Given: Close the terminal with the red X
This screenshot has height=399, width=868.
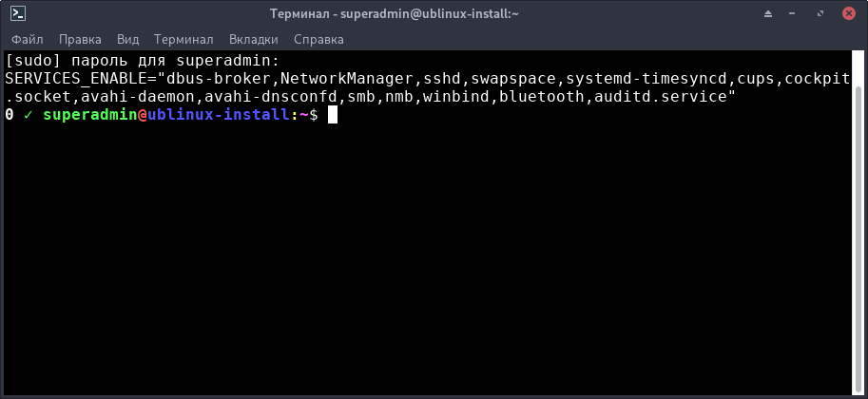Looking at the screenshot, I should point(850,14).
